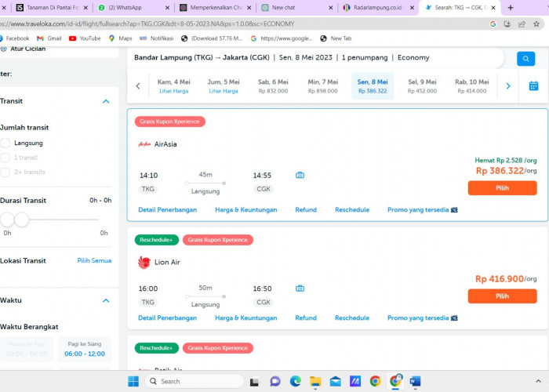Expand Harga & Keuntungan for AirAsia flight

pyautogui.click(x=245, y=209)
